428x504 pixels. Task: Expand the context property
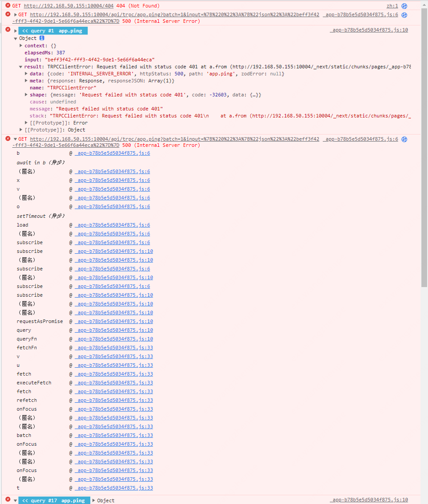pos(21,45)
